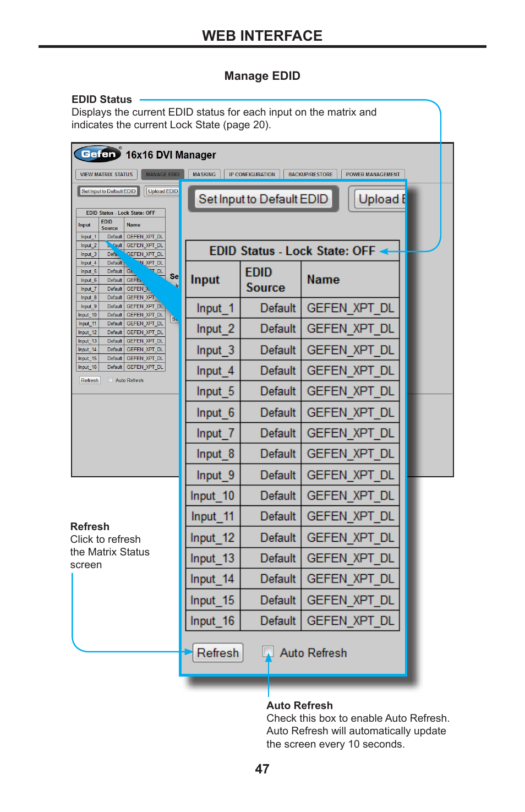525x812 pixels.
Task: Click the enlarged Name column header
Action: [351, 280]
